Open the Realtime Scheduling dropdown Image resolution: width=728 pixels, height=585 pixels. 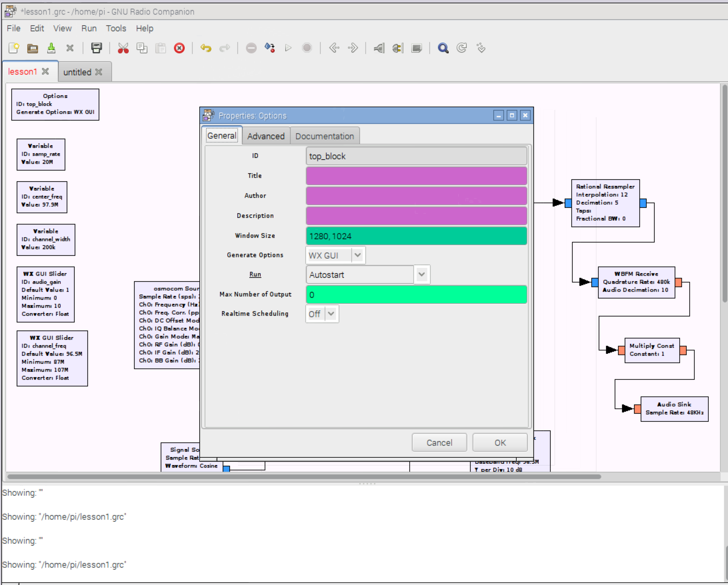tap(331, 313)
